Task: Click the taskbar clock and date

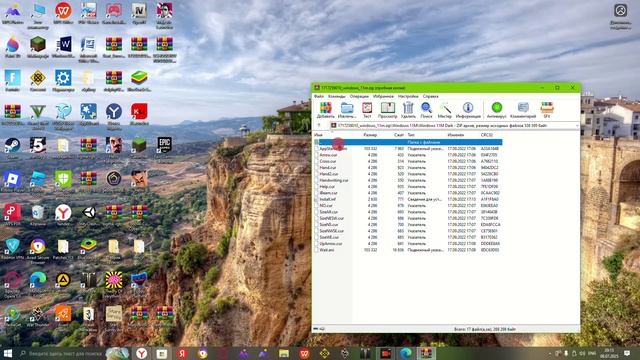Action: [x=608, y=353]
